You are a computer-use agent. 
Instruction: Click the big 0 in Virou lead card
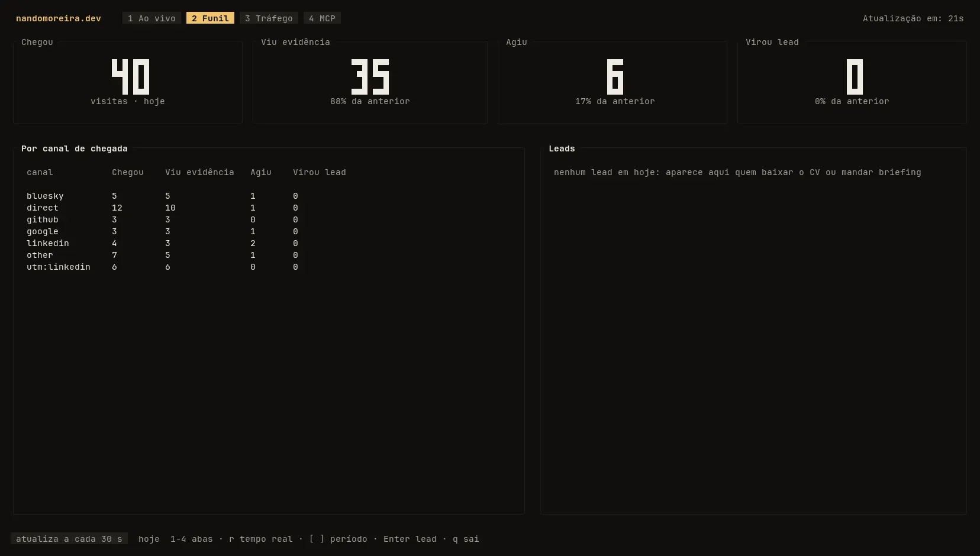[x=855, y=77]
